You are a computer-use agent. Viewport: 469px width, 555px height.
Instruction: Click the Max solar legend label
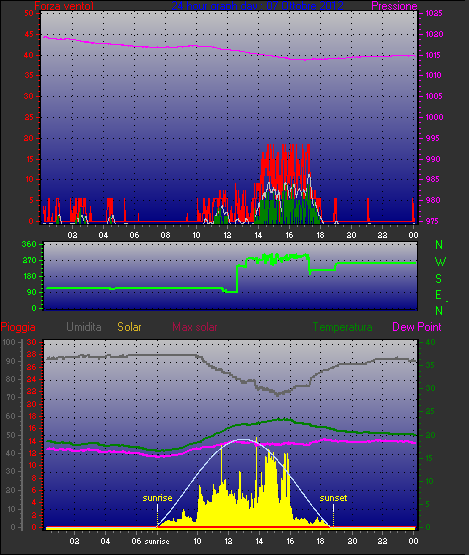tap(195, 327)
